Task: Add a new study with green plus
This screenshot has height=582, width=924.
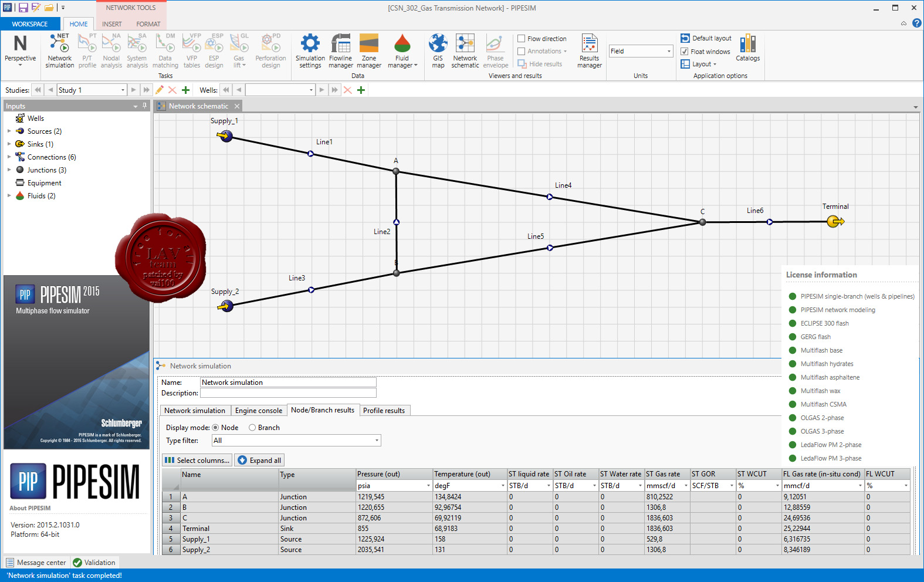Action: 185,90
